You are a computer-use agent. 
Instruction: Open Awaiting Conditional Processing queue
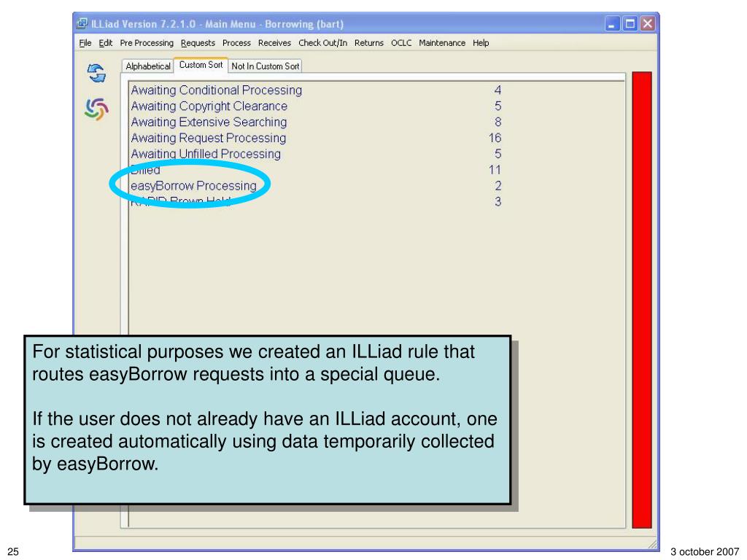pos(216,90)
